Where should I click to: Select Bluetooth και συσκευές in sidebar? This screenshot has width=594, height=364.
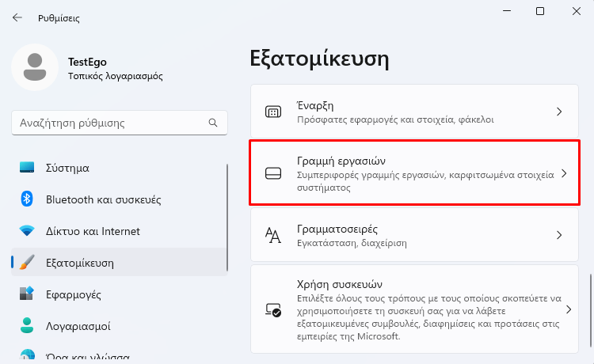click(104, 199)
